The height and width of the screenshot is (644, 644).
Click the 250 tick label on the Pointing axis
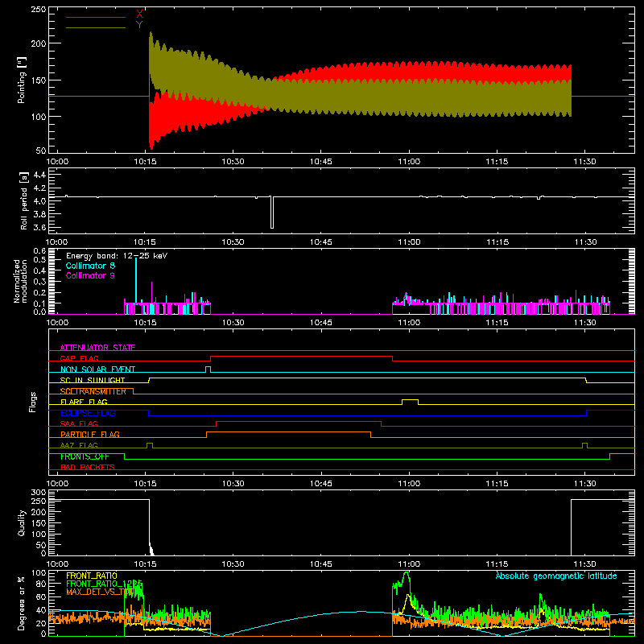click(38, 9)
